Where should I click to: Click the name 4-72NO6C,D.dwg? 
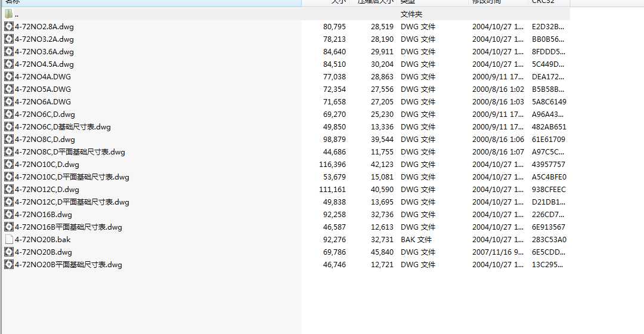[x=45, y=114]
